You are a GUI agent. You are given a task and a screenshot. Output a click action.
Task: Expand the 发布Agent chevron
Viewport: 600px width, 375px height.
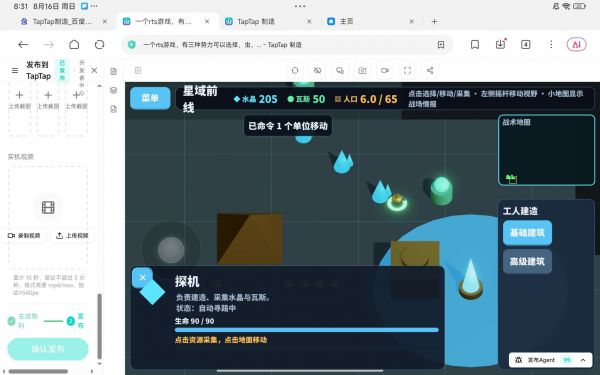pyautogui.click(x=583, y=360)
